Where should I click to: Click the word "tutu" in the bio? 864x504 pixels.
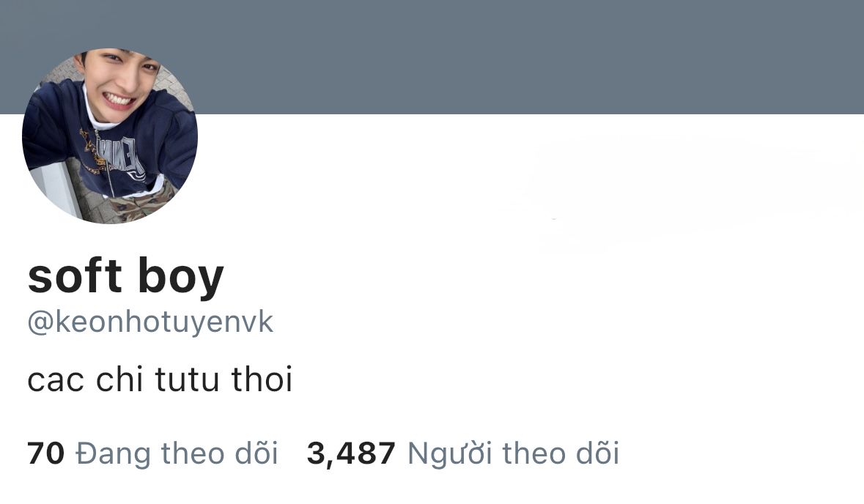pyautogui.click(x=188, y=380)
